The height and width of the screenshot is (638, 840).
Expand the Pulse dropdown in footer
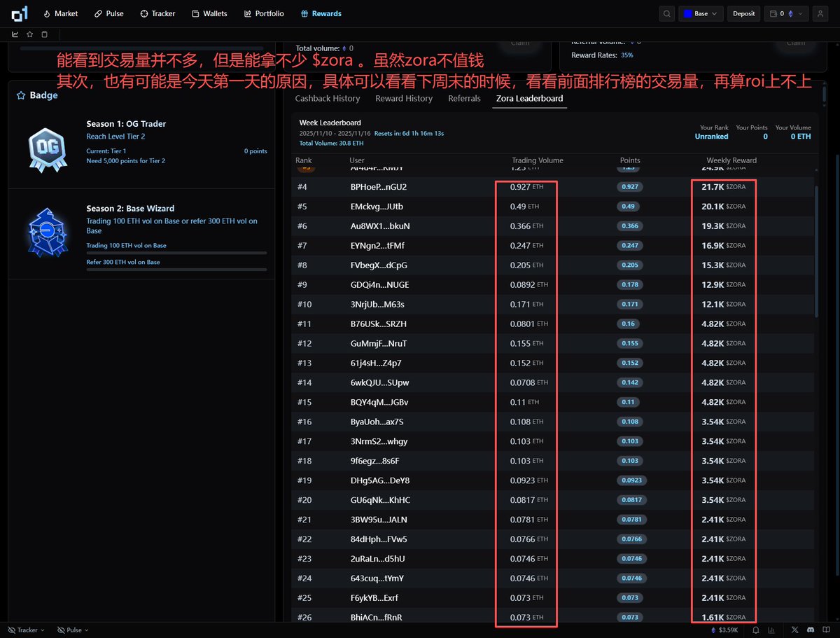pyautogui.click(x=73, y=630)
